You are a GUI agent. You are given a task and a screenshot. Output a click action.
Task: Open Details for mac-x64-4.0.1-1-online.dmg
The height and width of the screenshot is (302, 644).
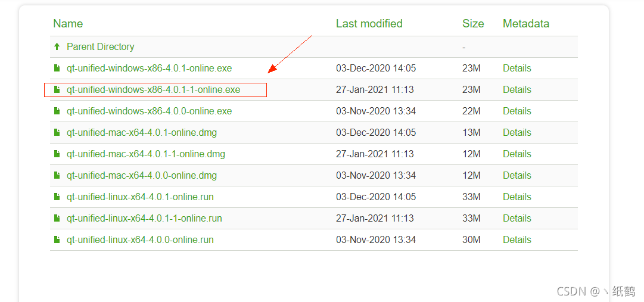pyautogui.click(x=517, y=154)
